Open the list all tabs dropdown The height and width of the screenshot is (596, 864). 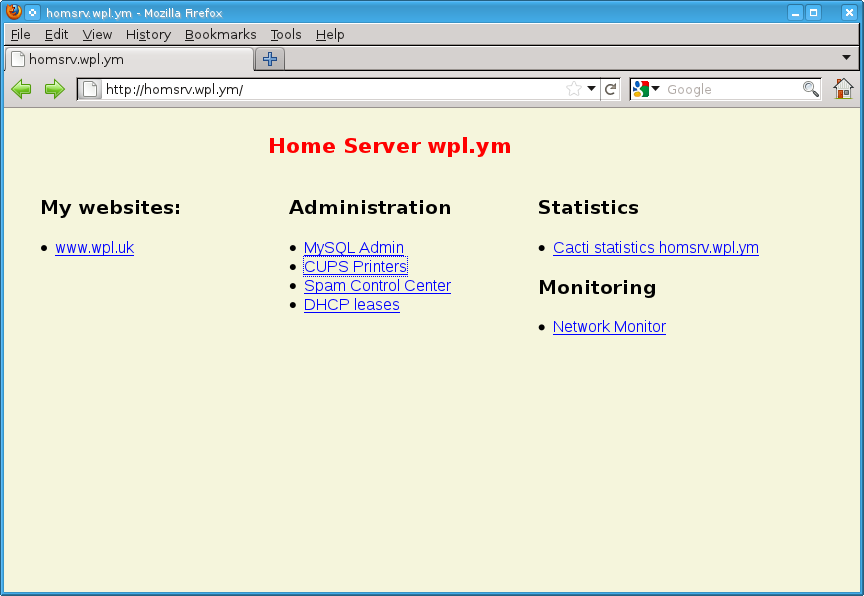846,57
